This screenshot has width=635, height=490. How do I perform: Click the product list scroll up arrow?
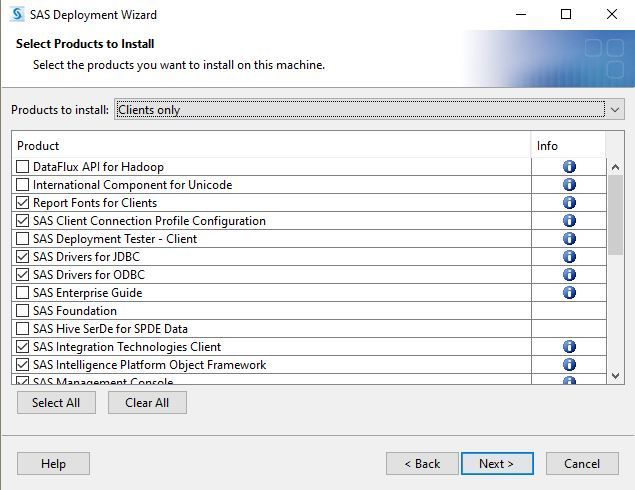615,167
